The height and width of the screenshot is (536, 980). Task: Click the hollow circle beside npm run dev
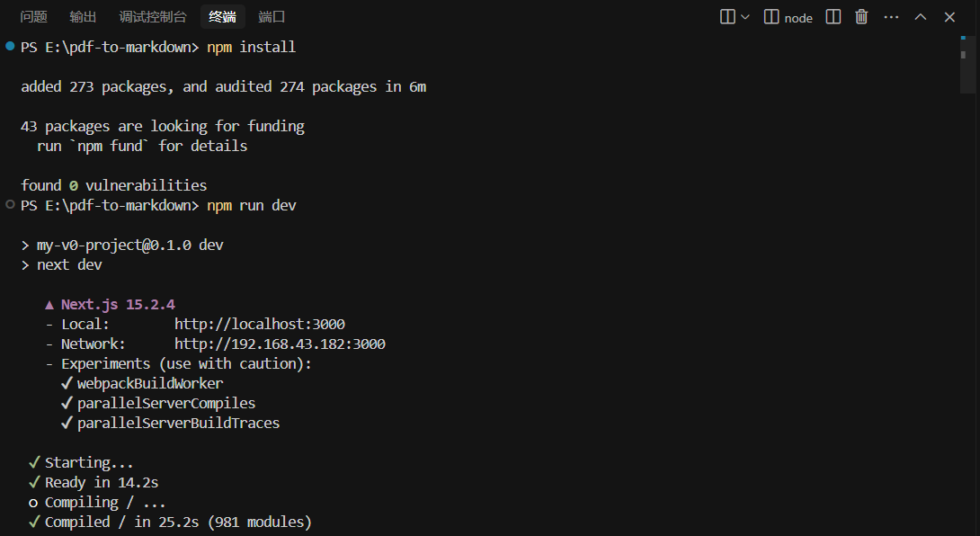10,204
